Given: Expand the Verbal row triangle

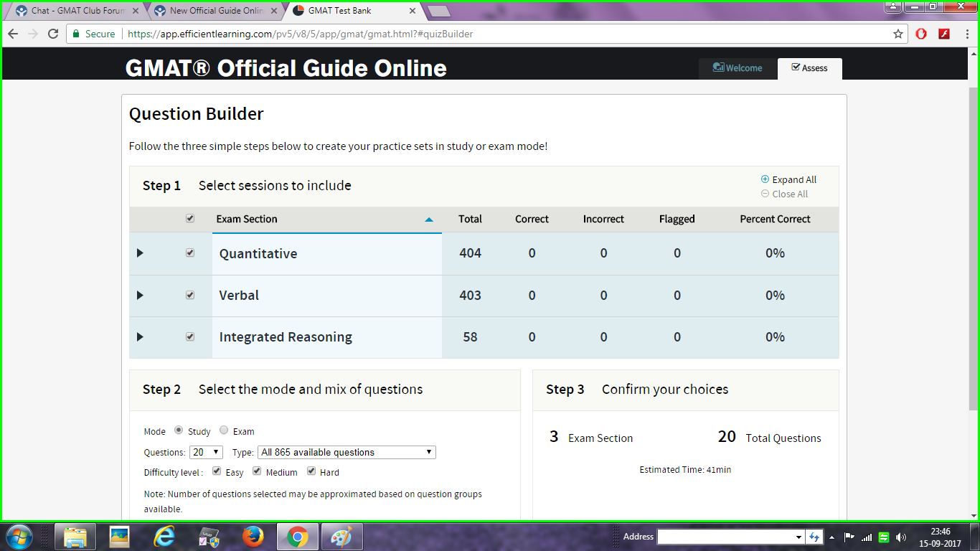Looking at the screenshot, I should [140, 295].
